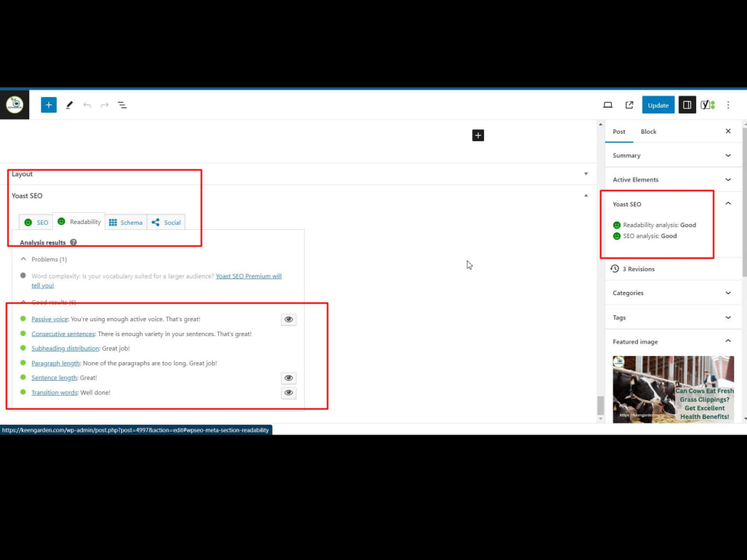This screenshot has width=747, height=560.
Task: Click the Passive voice link
Action: (x=49, y=319)
